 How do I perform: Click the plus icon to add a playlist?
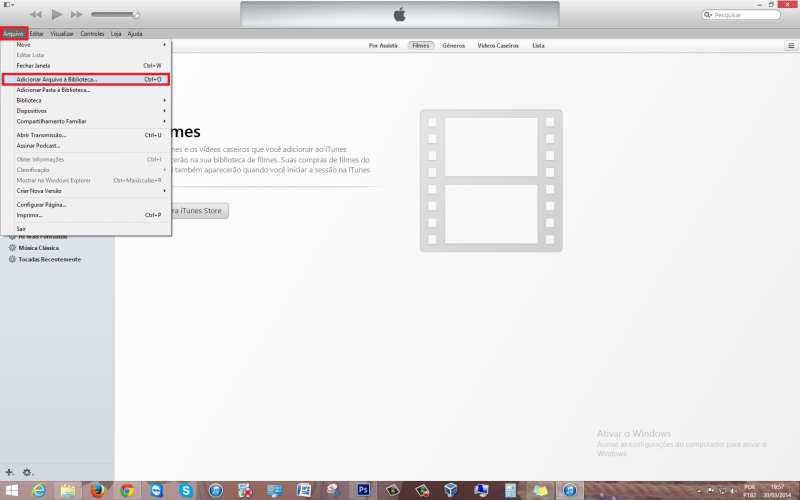point(10,471)
